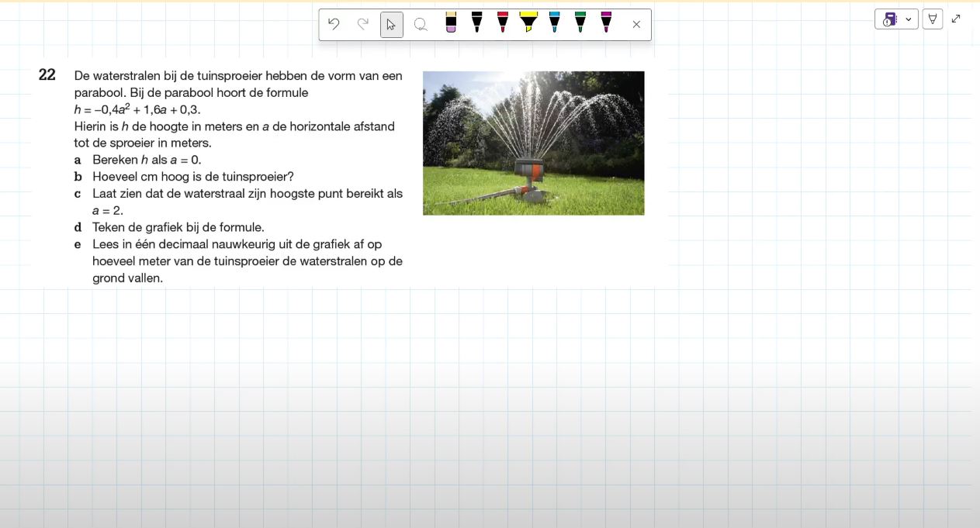Image resolution: width=980 pixels, height=528 pixels.
Task: Undo the last ink stroke
Action: tap(334, 24)
